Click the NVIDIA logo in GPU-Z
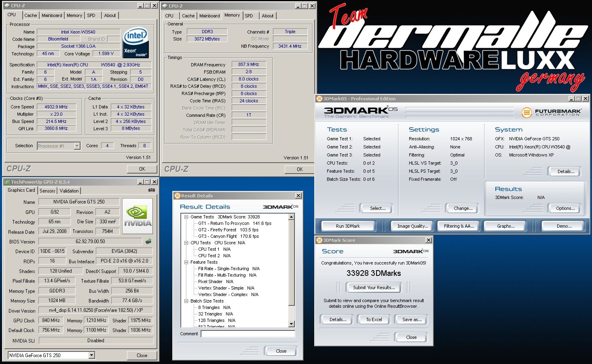Image resolution: width=592 pixels, height=364 pixels. pyautogui.click(x=137, y=216)
